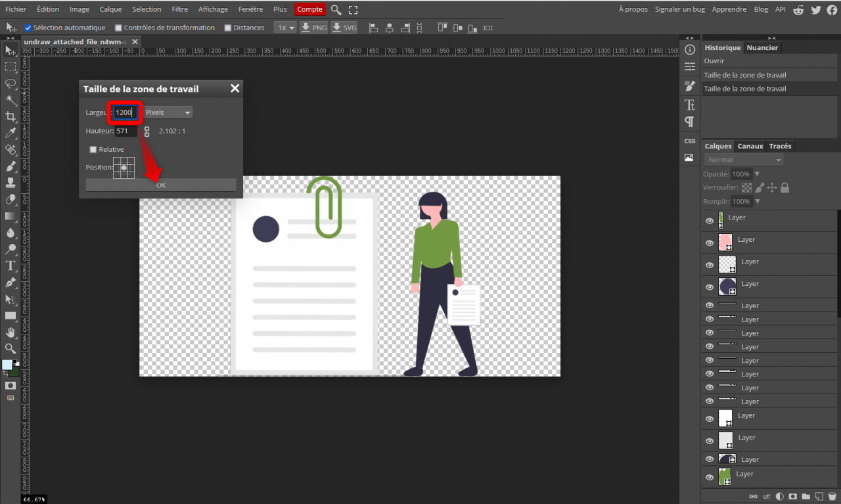Uncheck Sélection automatique checkbox
841x504 pixels.
tap(28, 28)
